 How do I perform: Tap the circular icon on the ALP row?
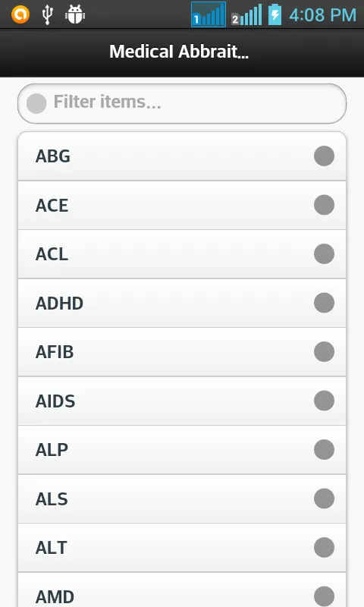(324, 450)
